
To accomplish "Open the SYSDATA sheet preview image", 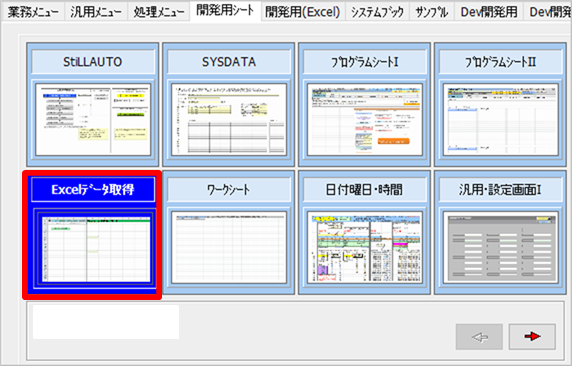I will 229,120.
